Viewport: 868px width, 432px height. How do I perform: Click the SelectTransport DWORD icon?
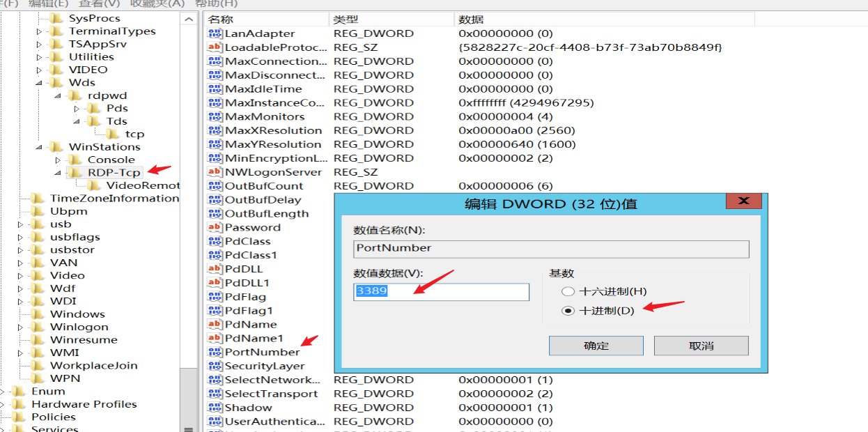[215, 394]
